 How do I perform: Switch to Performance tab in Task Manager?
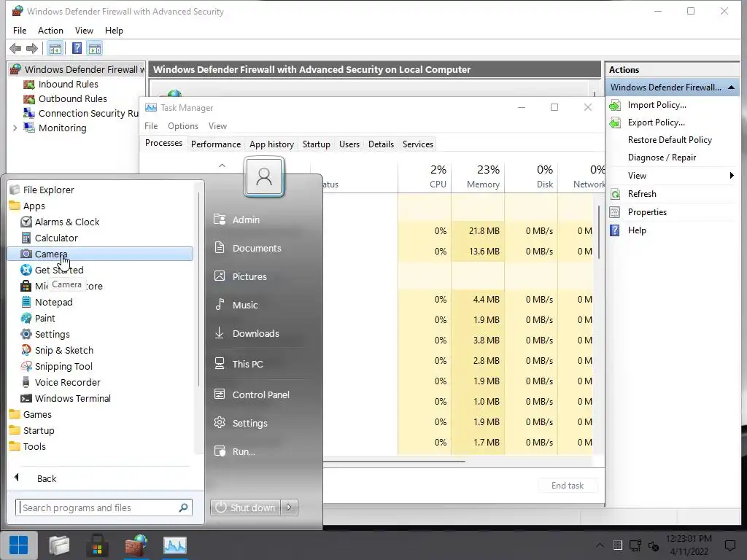click(x=216, y=144)
